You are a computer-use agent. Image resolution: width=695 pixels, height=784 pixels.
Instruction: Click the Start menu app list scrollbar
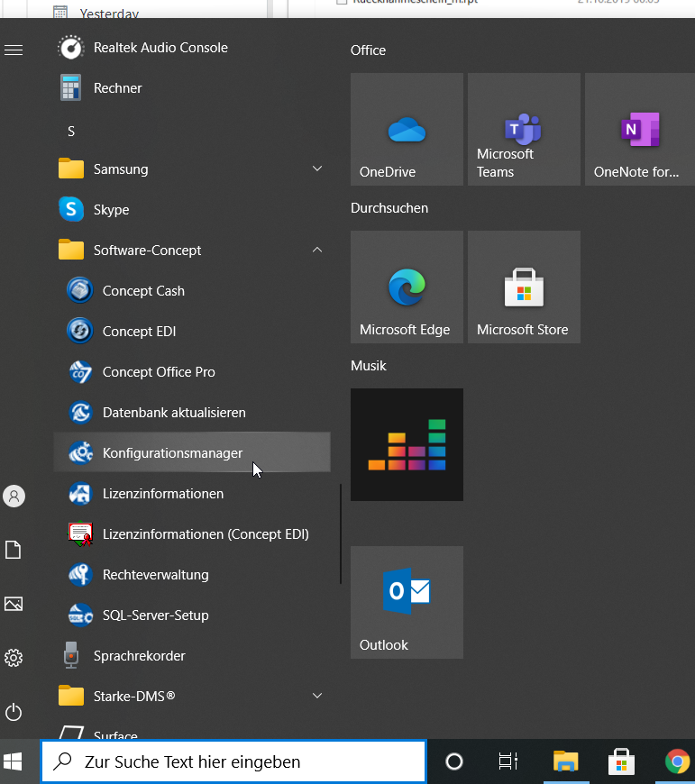coord(340,533)
